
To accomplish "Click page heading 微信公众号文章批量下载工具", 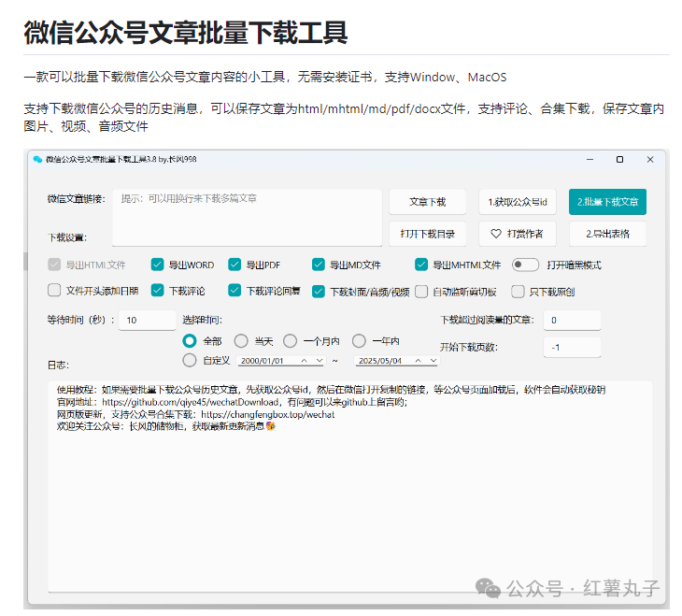I will (186, 33).
